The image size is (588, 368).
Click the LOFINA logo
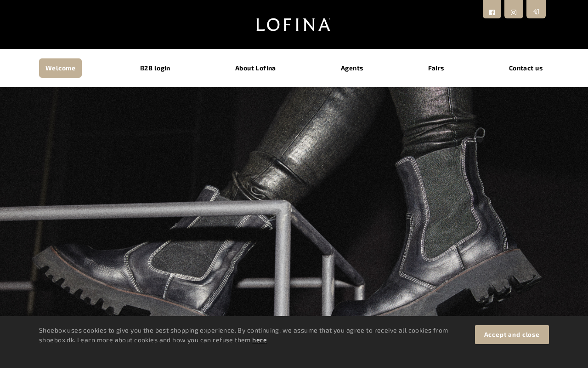tap(293, 25)
